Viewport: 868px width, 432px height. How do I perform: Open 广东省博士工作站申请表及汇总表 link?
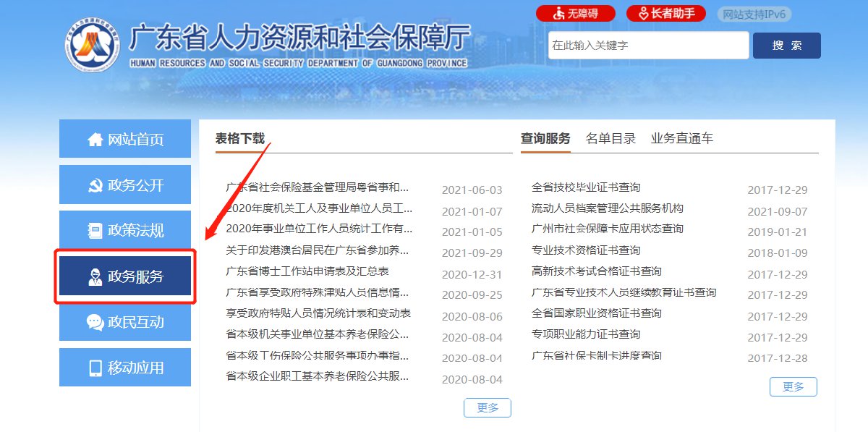pos(307,271)
